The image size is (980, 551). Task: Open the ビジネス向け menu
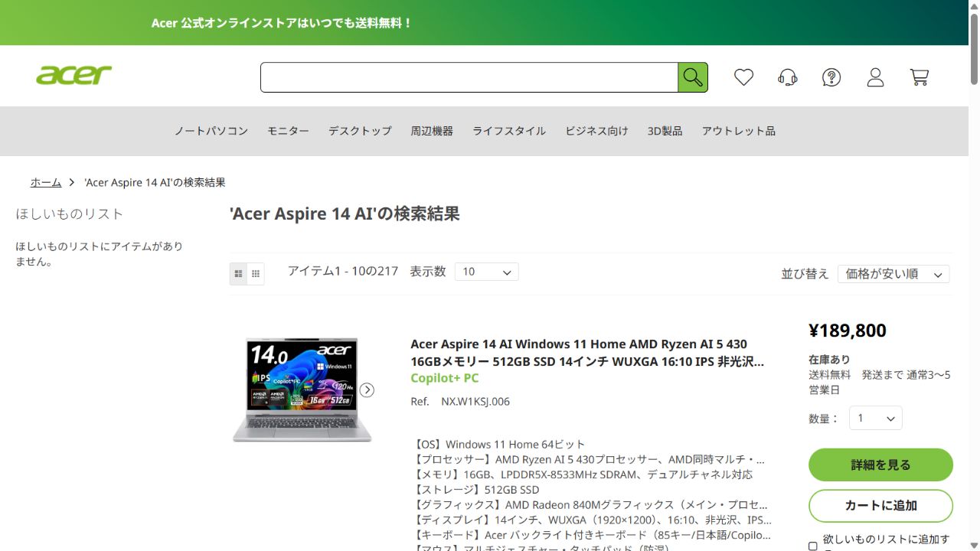point(596,131)
